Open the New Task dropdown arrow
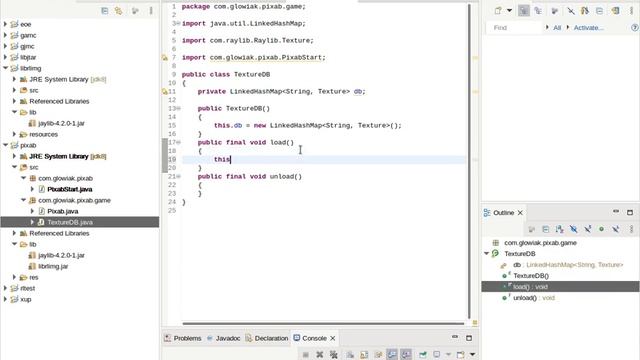This screenshot has height=360, width=640. pyautogui.click(x=509, y=11)
